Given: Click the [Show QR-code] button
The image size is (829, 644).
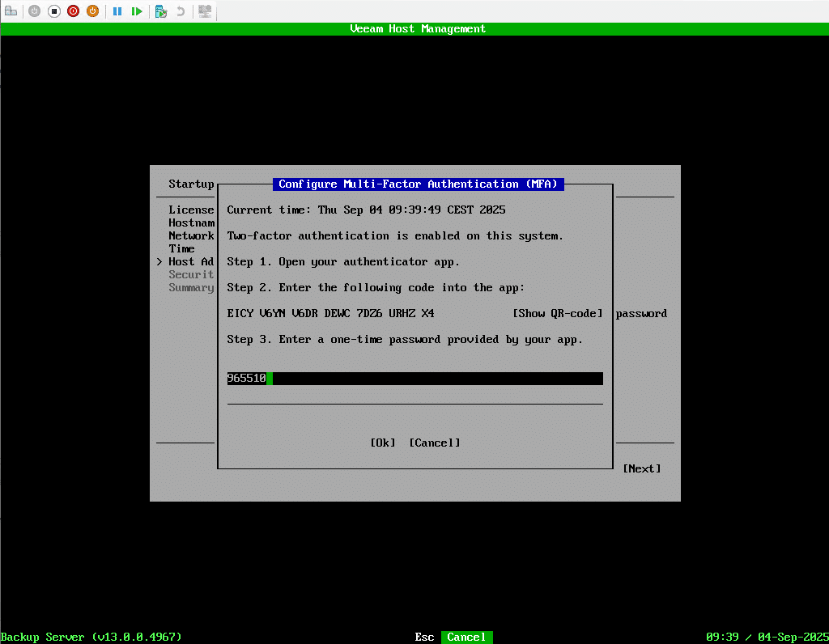Looking at the screenshot, I should [558, 313].
